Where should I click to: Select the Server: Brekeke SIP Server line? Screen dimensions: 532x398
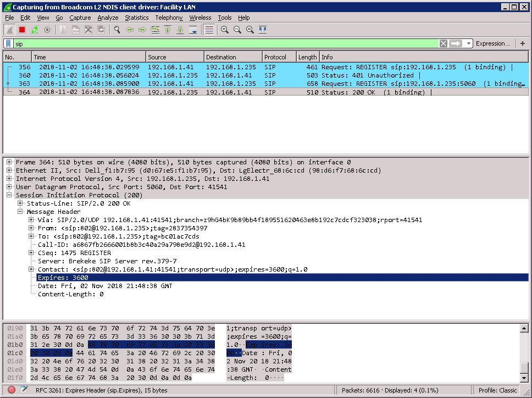(107, 261)
